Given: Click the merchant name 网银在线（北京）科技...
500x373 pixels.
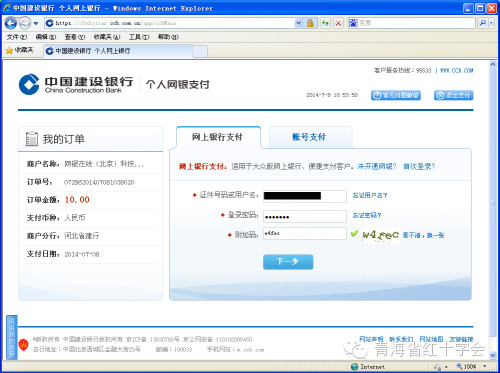Looking at the screenshot, I should pos(104,164).
